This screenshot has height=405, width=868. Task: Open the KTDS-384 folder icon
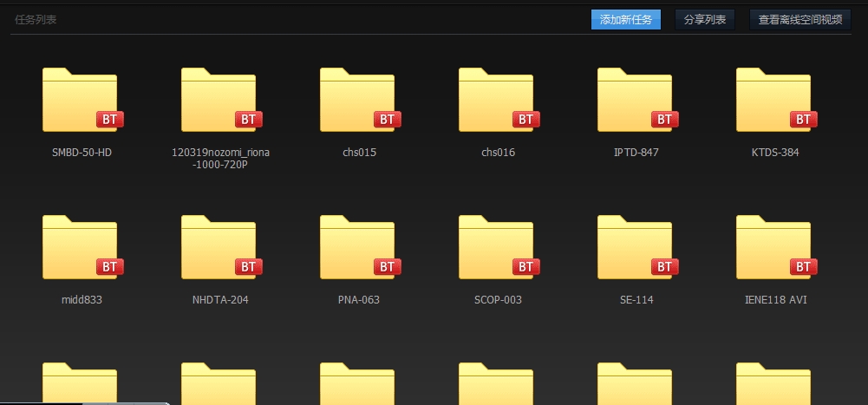[775, 100]
